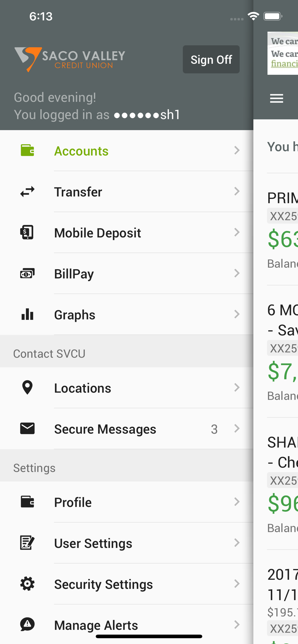The height and width of the screenshot is (644, 298).
Task: Close the side menu with the hamburger icon
Action: coord(276,98)
